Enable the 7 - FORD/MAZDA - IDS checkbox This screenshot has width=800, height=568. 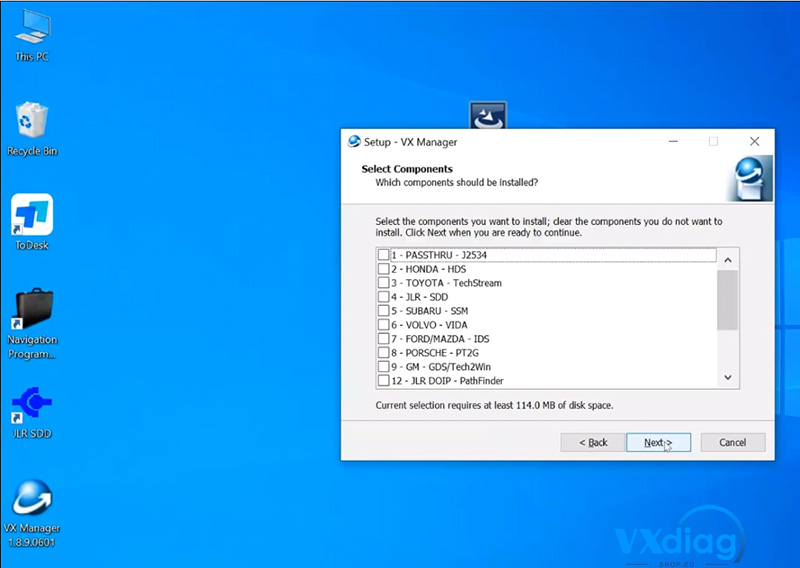[383, 338]
